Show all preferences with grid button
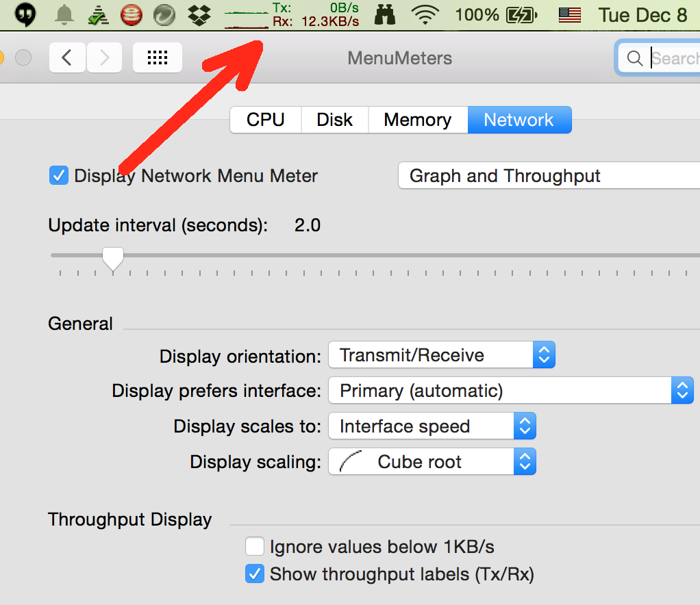700x605 pixels. (158, 57)
